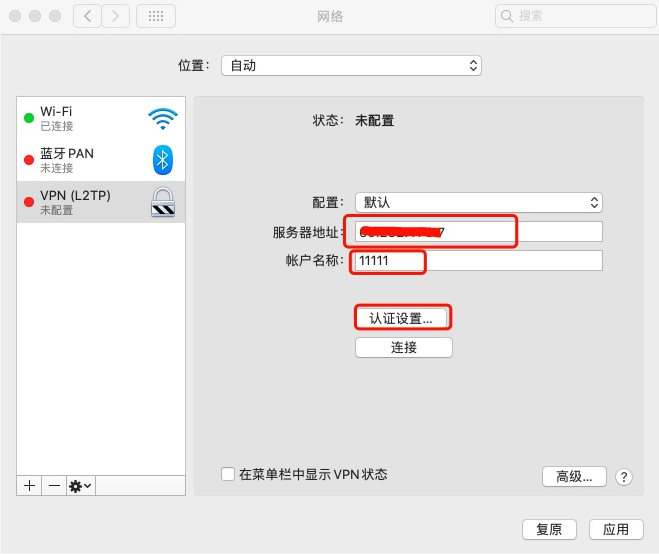This screenshot has width=659, height=554.
Task: Go back with the left arrow button
Action: pos(87,16)
